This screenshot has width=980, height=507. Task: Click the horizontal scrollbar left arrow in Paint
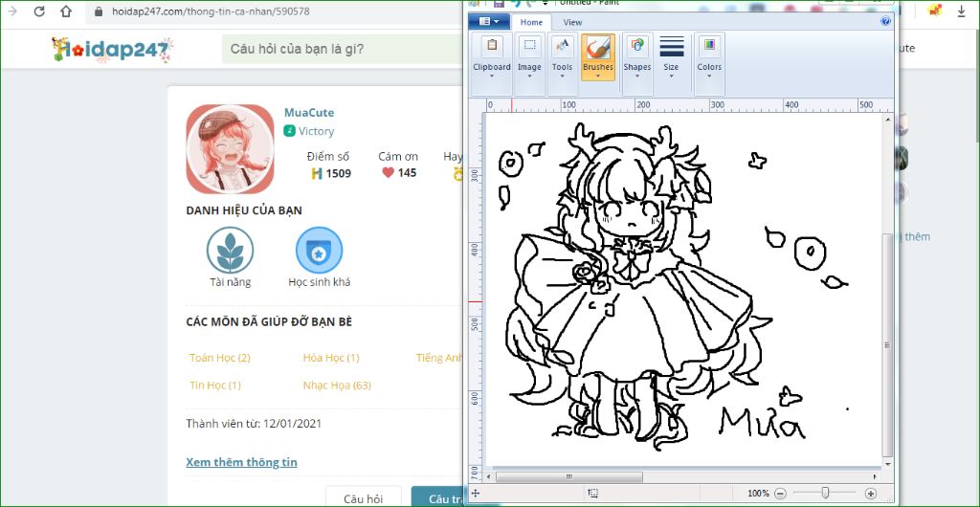pyautogui.click(x=491, y=477)
